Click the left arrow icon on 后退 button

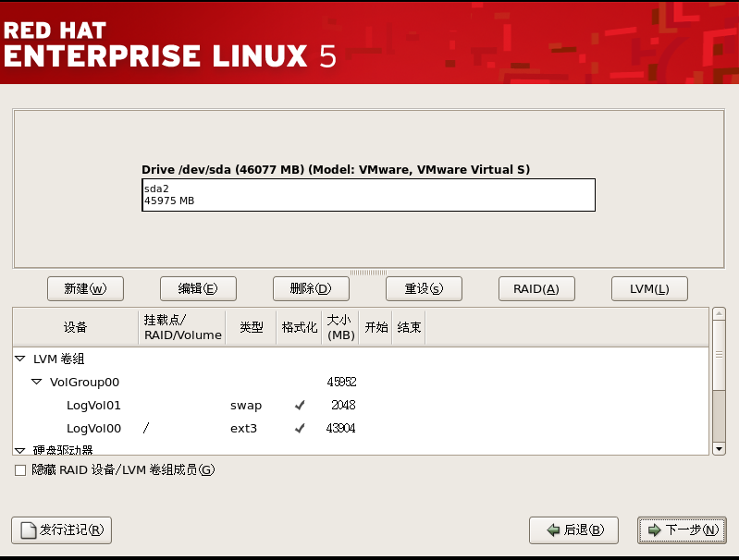point(553,530)
